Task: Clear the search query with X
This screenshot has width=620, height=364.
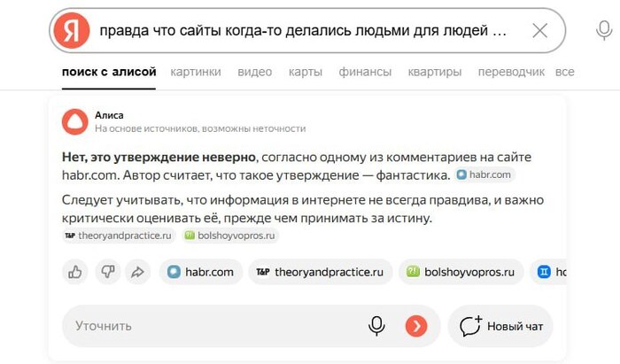Action: [539, 31]
